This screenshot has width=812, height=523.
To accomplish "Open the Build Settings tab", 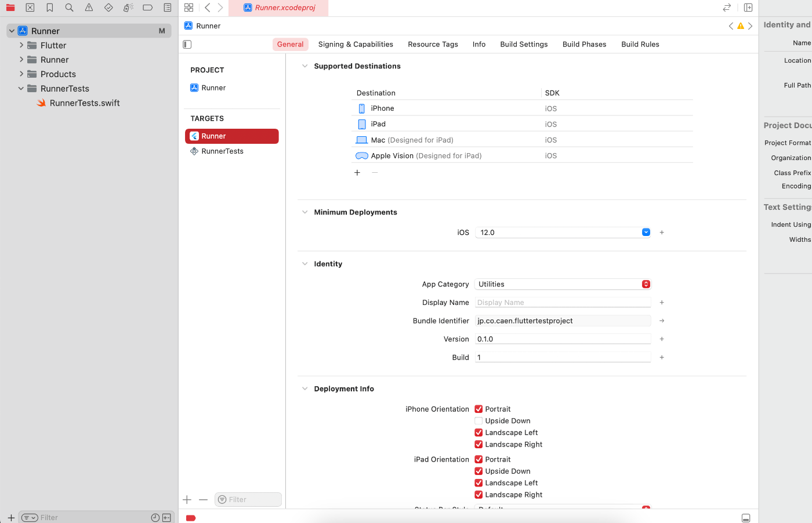I will point(524,44).
